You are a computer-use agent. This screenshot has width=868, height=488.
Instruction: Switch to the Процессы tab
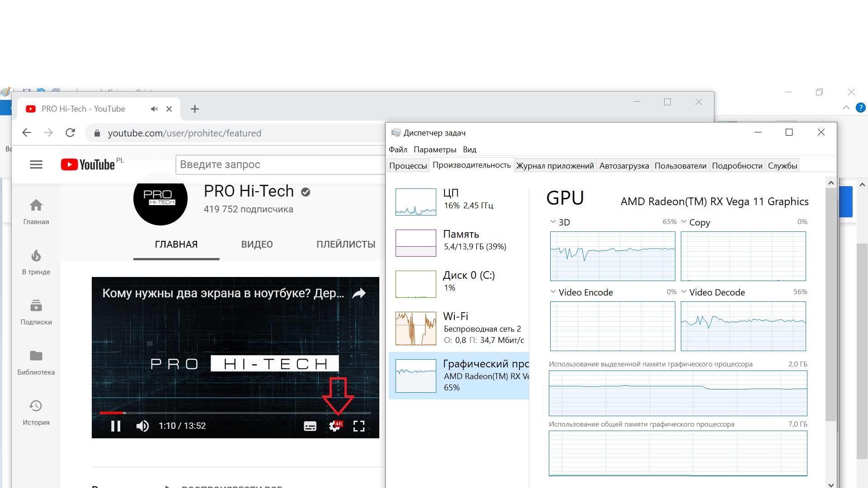[x=408, y=166]
